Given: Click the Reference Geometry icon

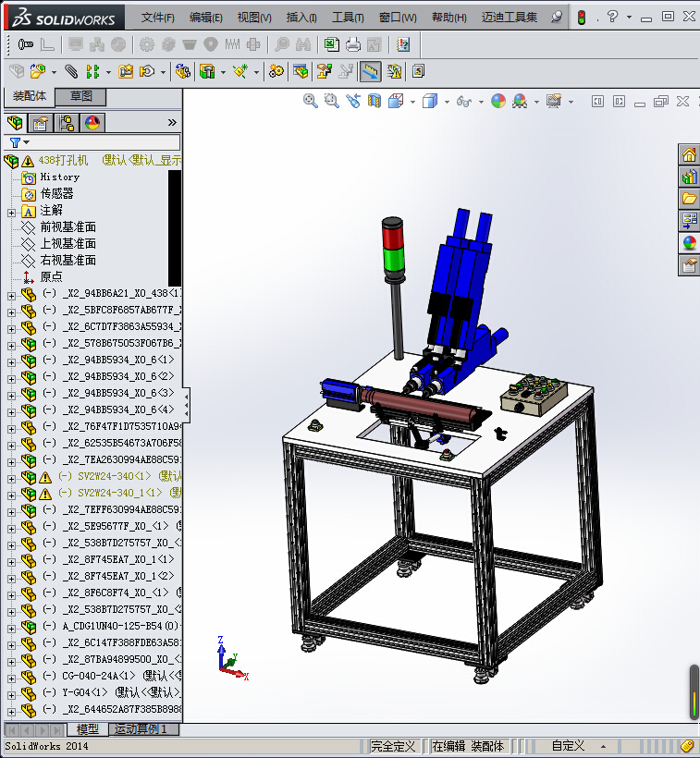Looking at the screenshot, I should (x=240, y=72).
